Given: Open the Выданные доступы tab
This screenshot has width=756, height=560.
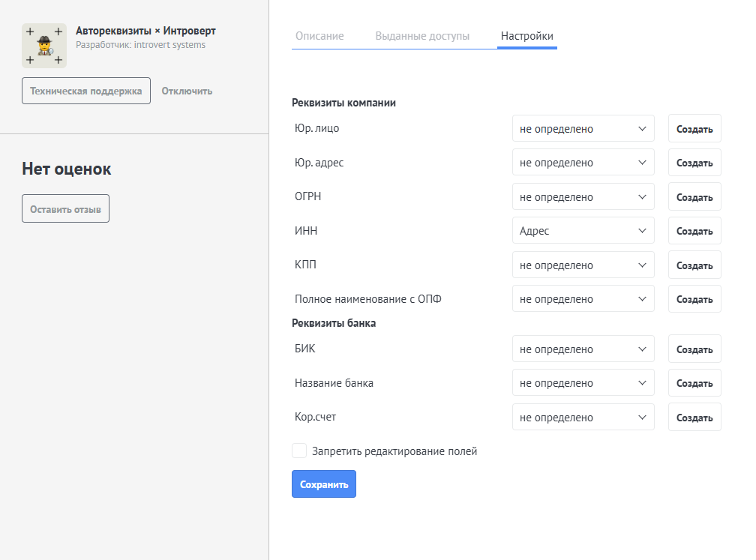Looking at the screenshot, I should 422,36.
